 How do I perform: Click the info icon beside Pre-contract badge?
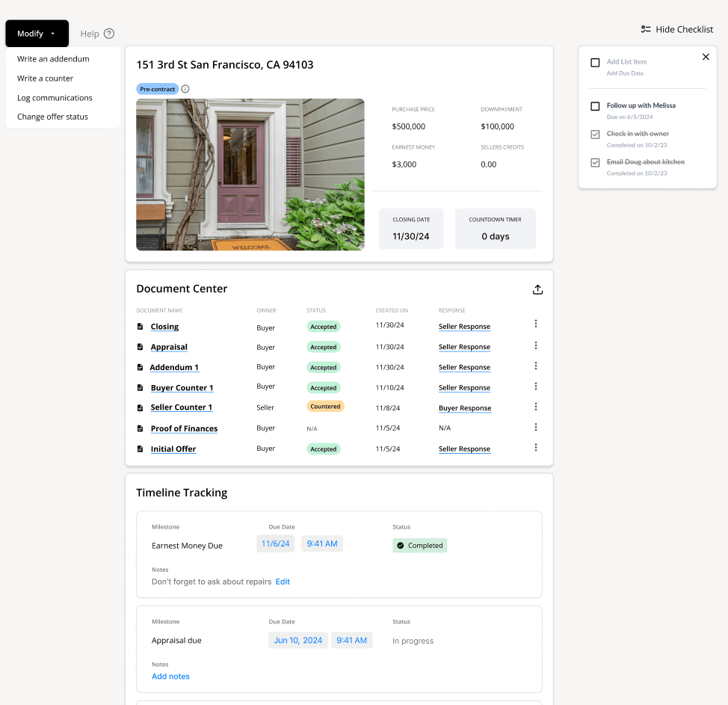(185, 88)
